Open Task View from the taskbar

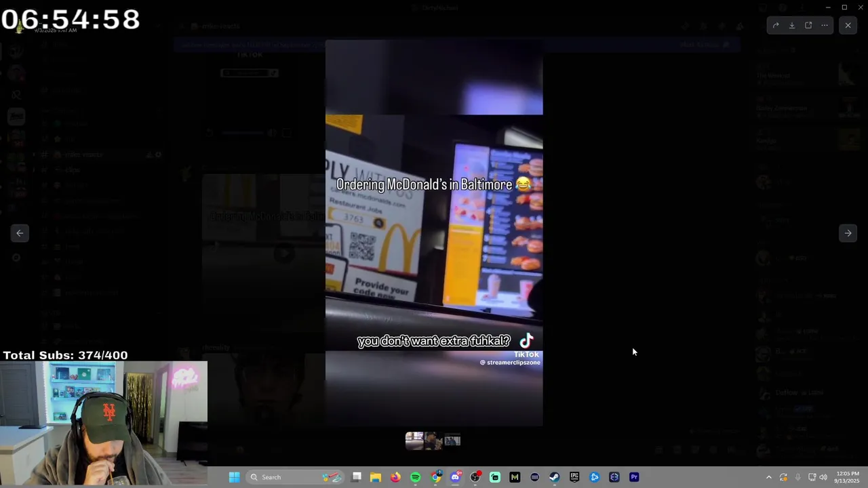click(357, 477)
